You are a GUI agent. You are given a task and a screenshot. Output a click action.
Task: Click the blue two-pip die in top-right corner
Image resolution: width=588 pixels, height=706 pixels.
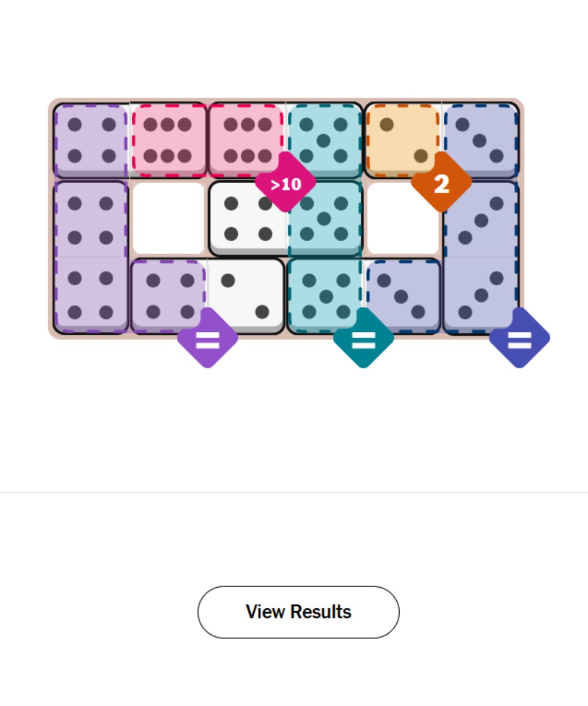(483, 140)
